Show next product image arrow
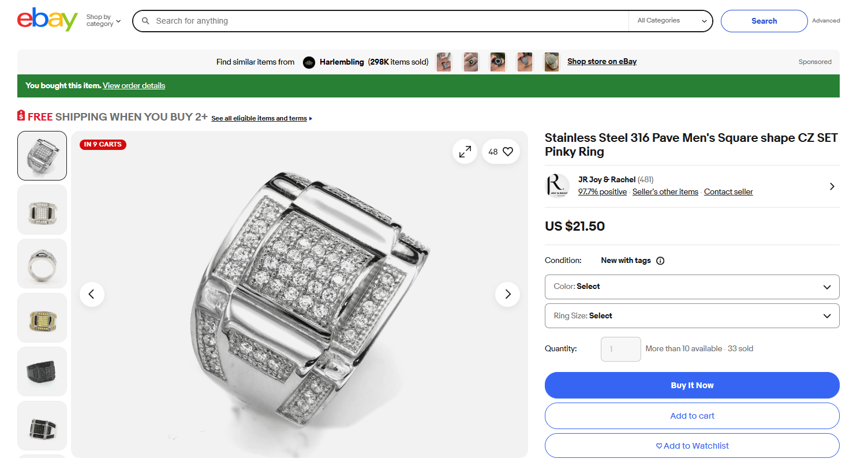Screen dimensions: 868x466 click(507, 294)
